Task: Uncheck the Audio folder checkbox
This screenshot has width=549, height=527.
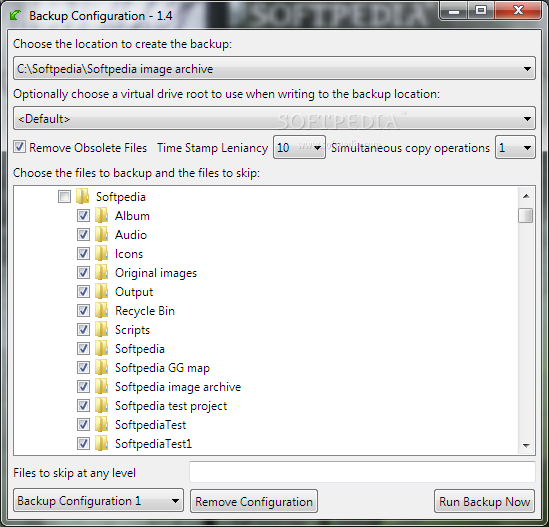Action: [83, 234]
